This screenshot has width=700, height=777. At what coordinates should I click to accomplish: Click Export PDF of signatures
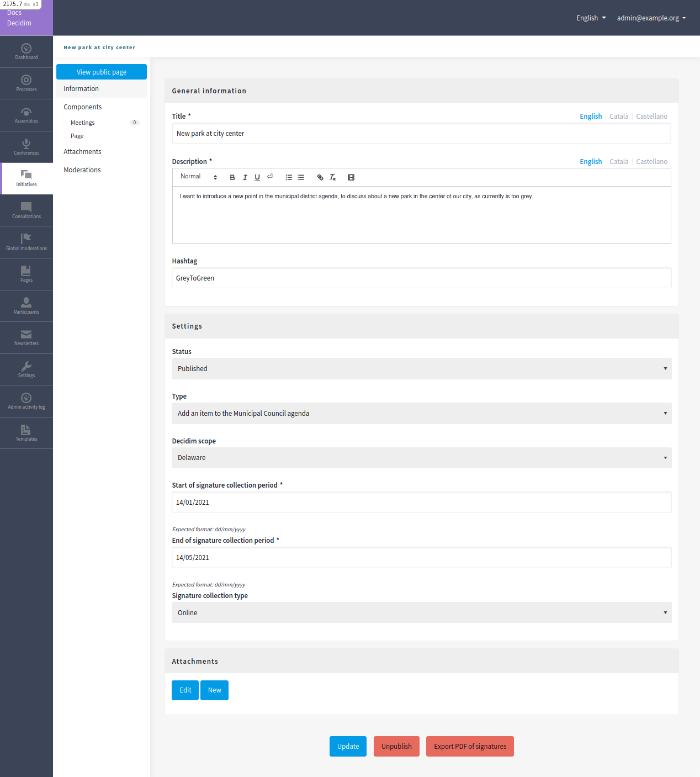(470, 746)
